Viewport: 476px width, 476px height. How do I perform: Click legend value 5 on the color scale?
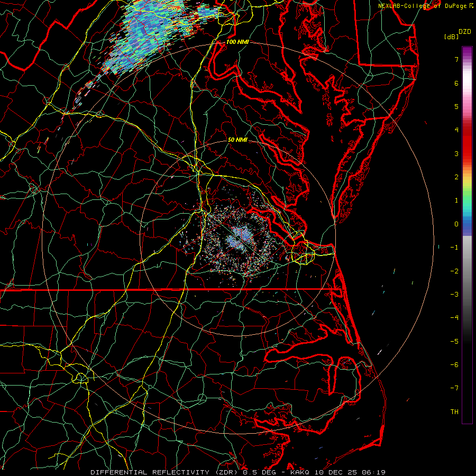456,106
